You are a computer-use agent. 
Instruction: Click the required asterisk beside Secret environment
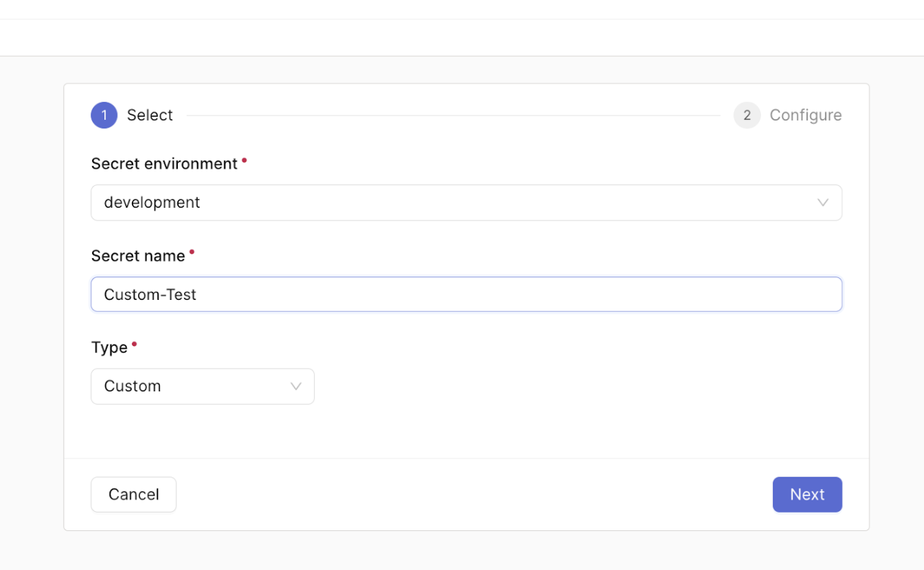[244, 160]
